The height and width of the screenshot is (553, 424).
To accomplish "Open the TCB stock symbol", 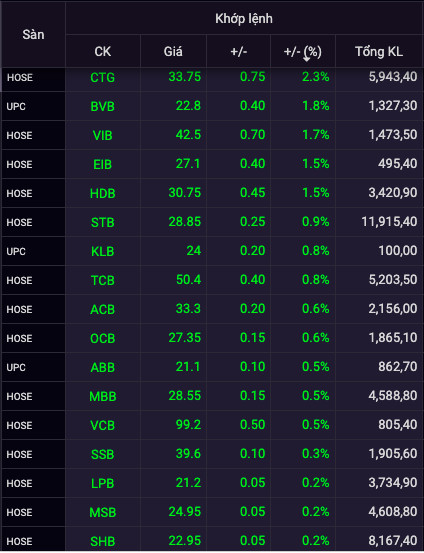I will click(103, 280).
